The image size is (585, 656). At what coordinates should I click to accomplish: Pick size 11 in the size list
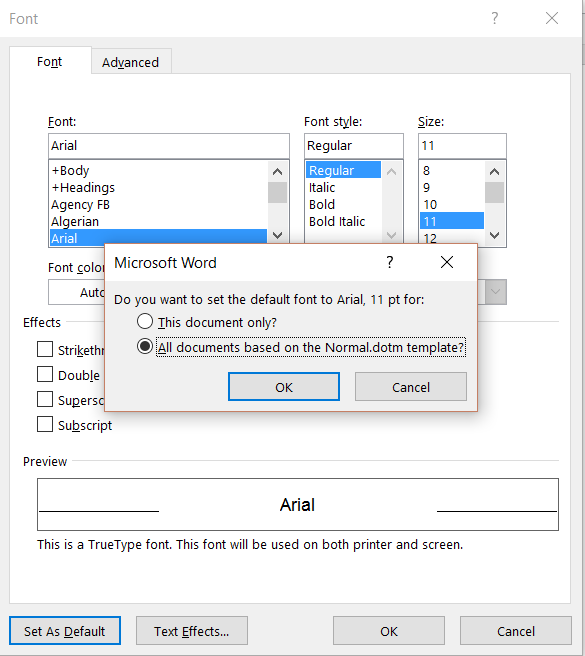point(452,221)
